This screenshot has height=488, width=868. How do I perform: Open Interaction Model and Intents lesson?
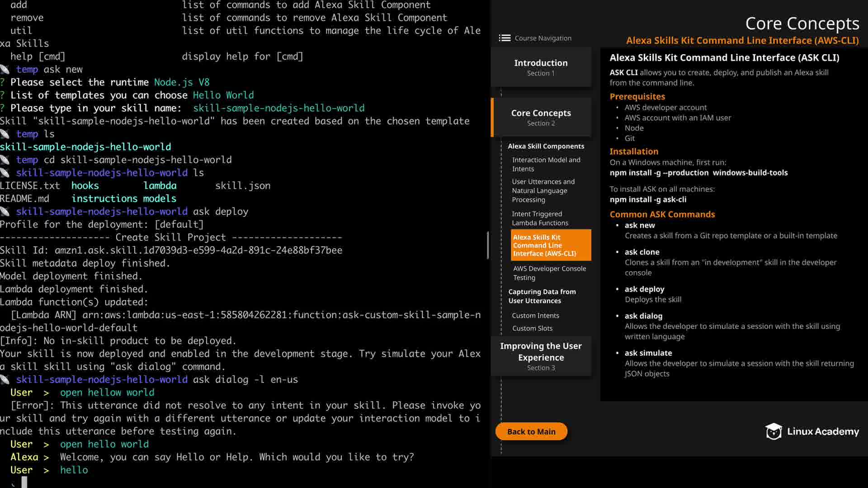coord(546,164)
